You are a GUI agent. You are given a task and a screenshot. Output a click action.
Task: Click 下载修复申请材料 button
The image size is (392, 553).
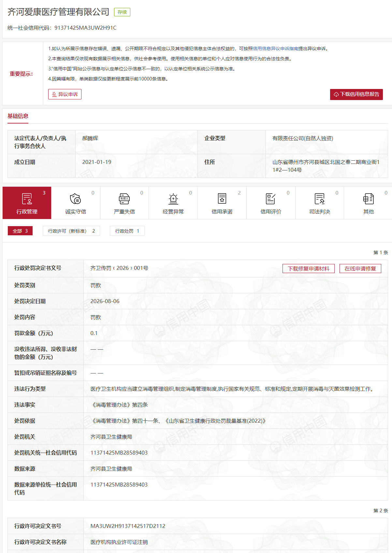click(309, 269)
